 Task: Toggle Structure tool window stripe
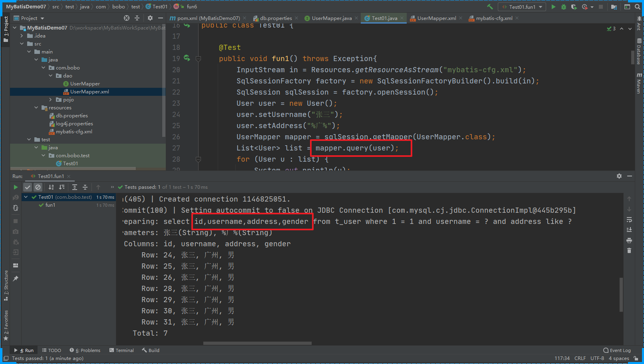(x=6, y=286)
